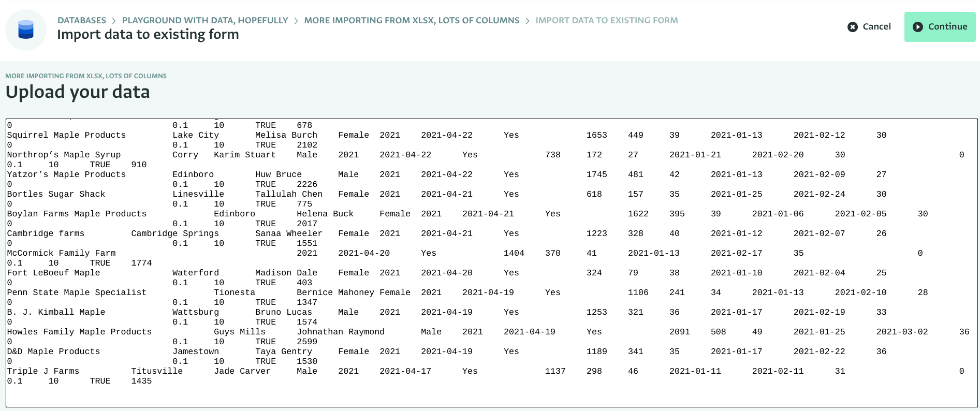Click 'B. J. Kimball Maple' text
The height and width of the screenshot is (411, 980).
pos(56,312)
